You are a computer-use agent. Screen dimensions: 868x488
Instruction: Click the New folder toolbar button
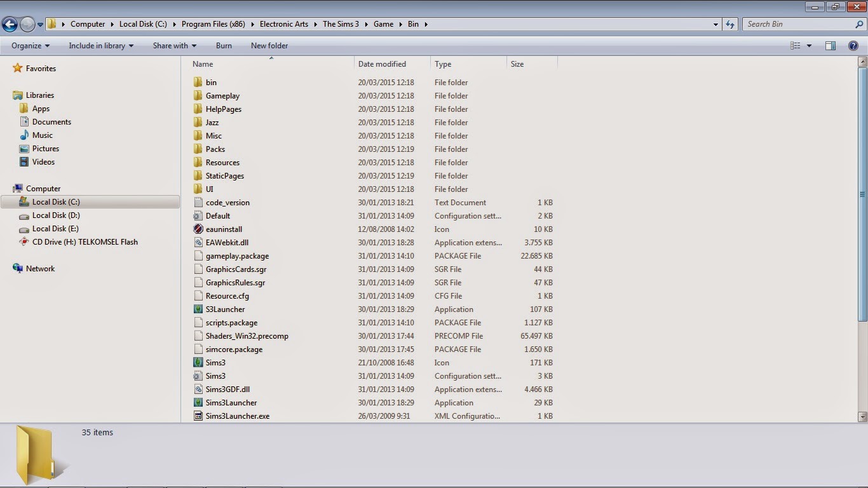click(269, 46)
